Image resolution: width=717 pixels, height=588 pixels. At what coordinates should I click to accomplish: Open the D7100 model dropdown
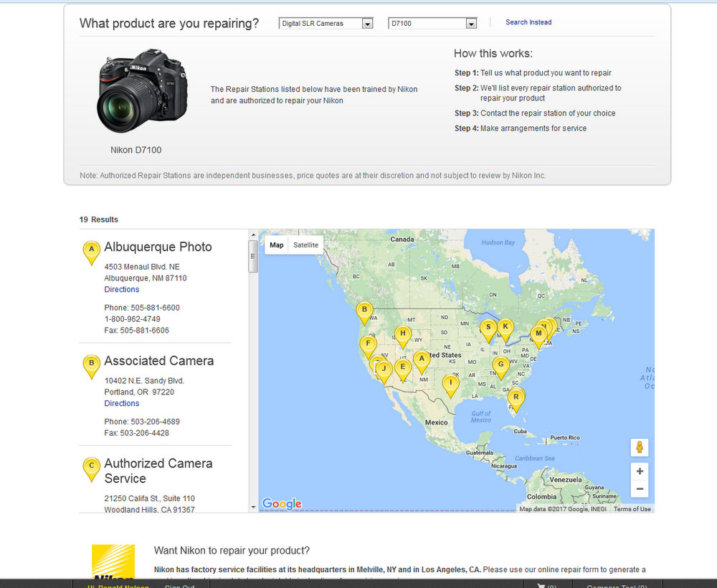point(432,24)
